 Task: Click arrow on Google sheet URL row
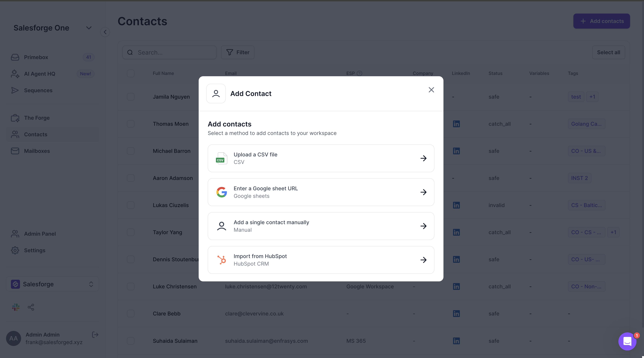coord(423,192)
